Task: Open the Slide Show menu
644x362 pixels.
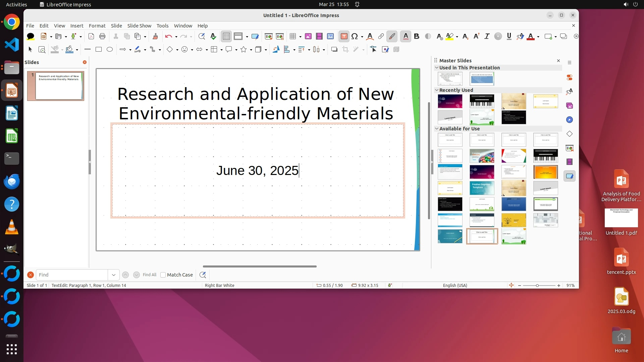Action: (139, 25)
